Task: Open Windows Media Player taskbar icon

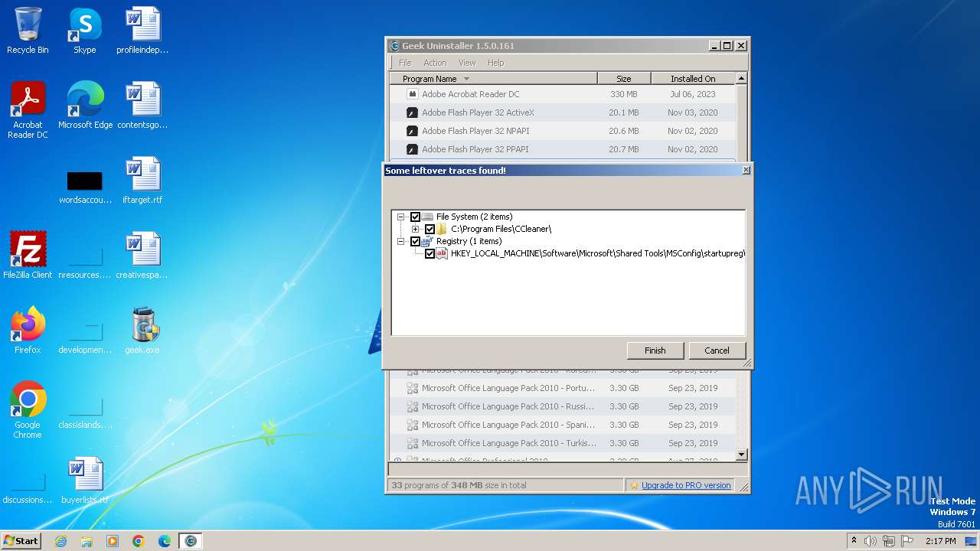Action: click(x=113, y=541)
